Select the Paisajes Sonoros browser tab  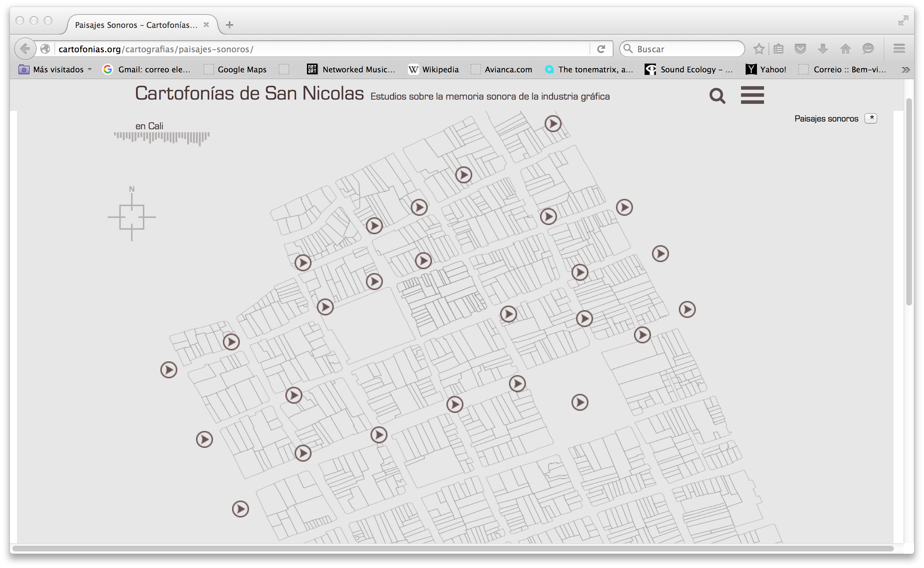point(136,25)
